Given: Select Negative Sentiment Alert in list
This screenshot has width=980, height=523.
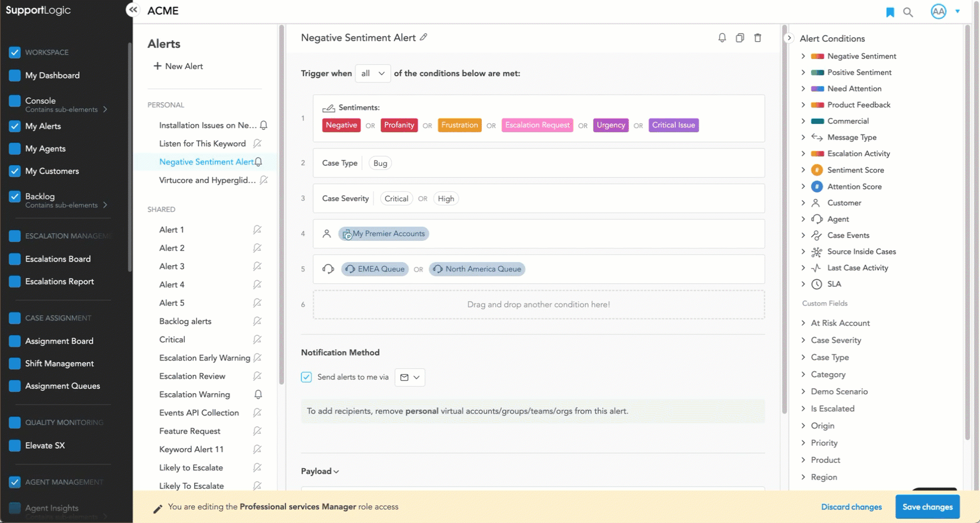Looking at the screenshot, I should pyautogui.click(x=207, y=162).
